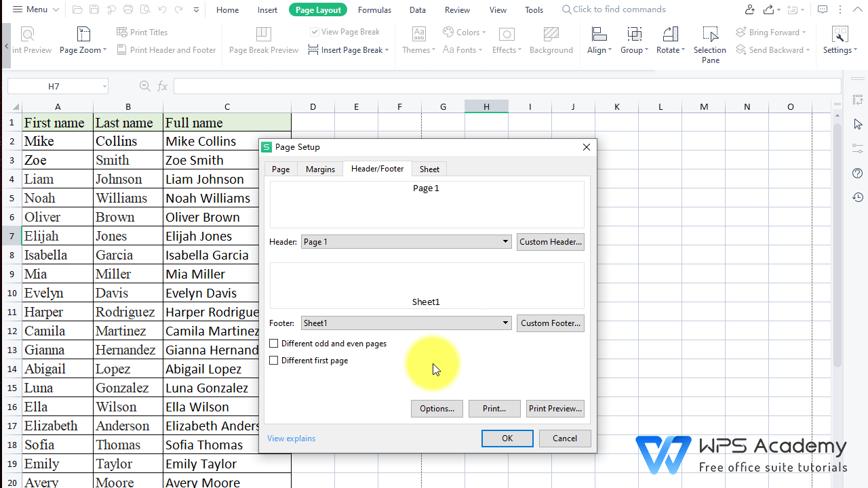
Task: Open the View explains link
Action: pos(291,439)
